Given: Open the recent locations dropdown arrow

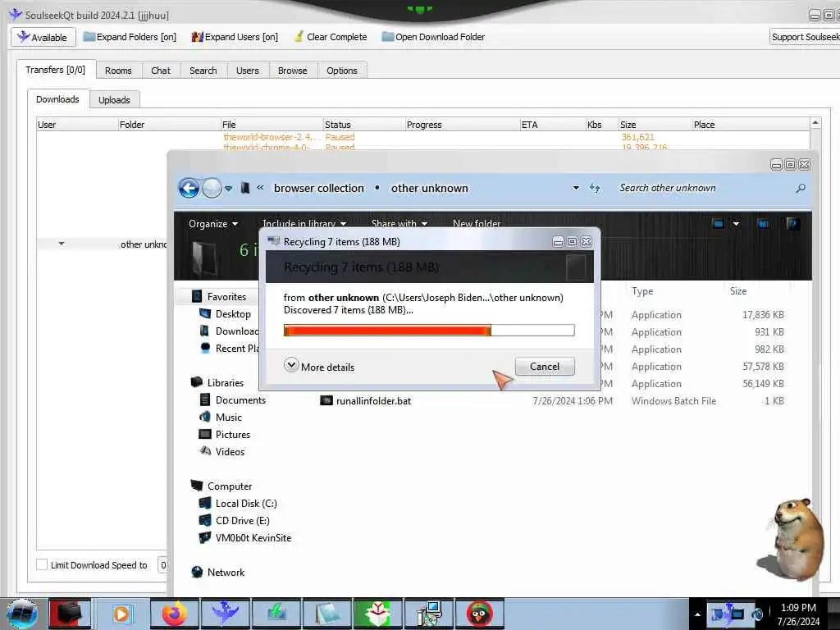Looking at the screenshot, I should coord(229,188).
